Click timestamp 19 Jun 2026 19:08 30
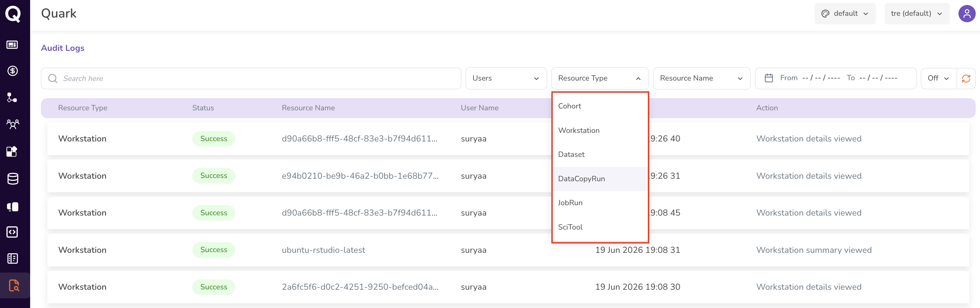 tap(637, 287)
